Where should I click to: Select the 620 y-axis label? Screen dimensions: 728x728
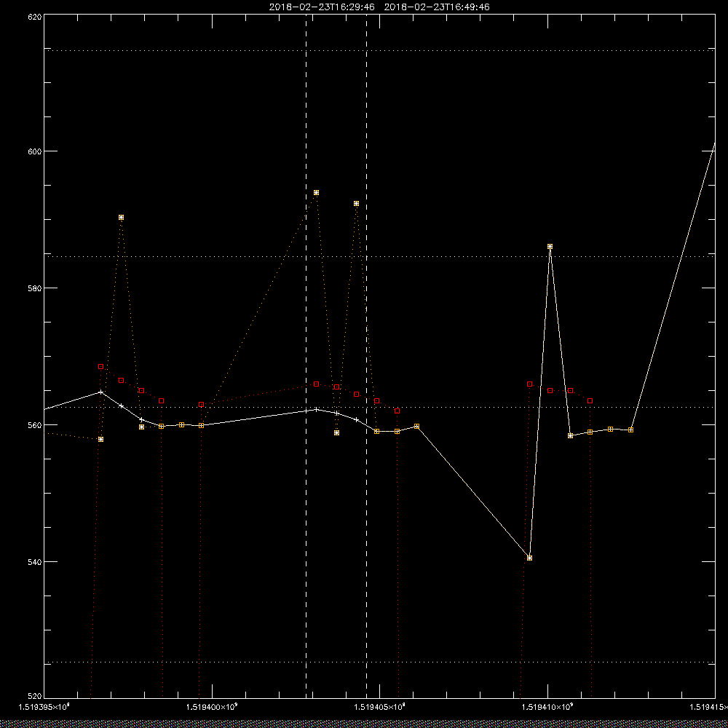[x=34, y=16]
